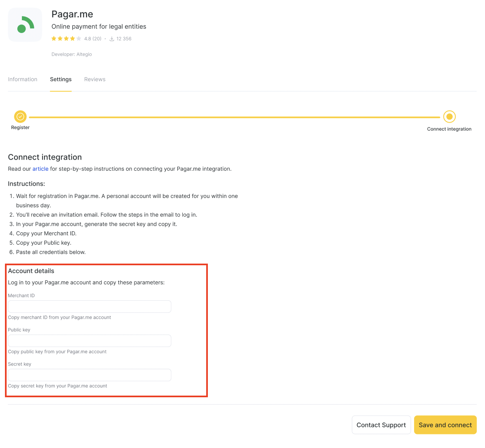
Task: Click the download count icon
Action: (x=112, y=39)
